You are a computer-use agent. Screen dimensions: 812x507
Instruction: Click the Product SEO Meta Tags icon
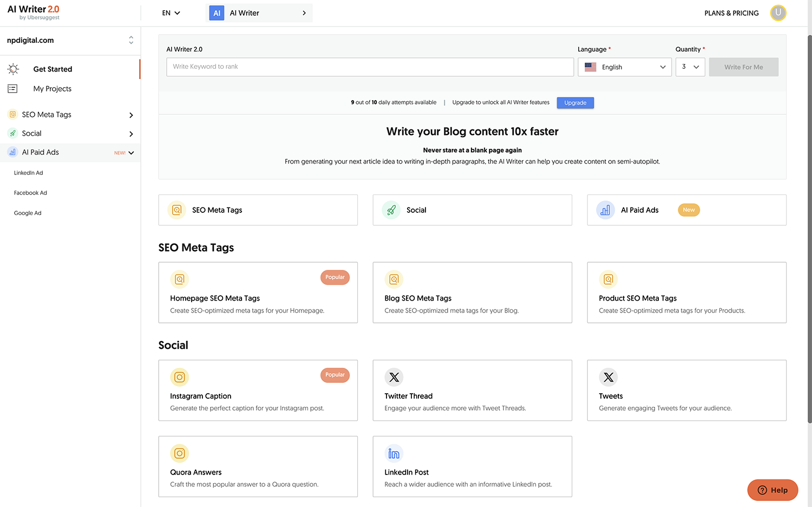point(608,279)
